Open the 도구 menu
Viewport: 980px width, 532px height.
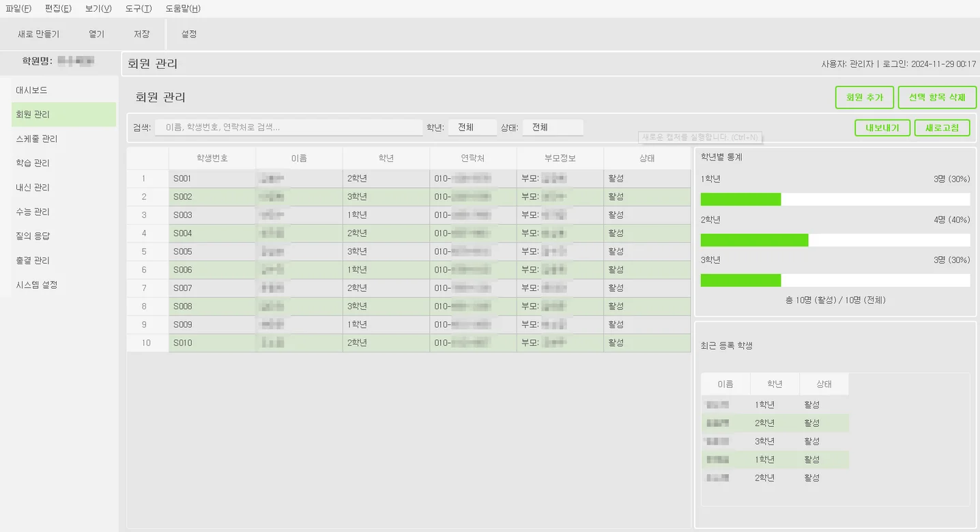[x=139, y=9]
